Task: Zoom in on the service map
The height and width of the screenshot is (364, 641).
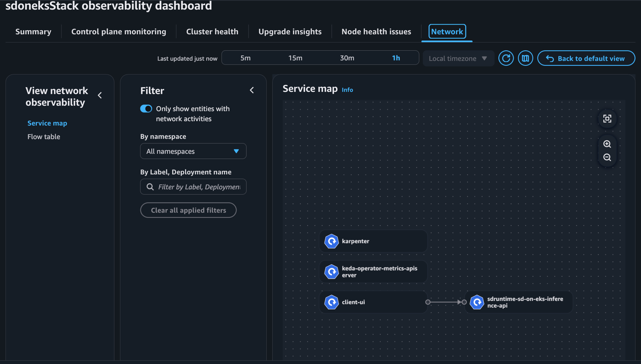Action: tap(607, 144)
